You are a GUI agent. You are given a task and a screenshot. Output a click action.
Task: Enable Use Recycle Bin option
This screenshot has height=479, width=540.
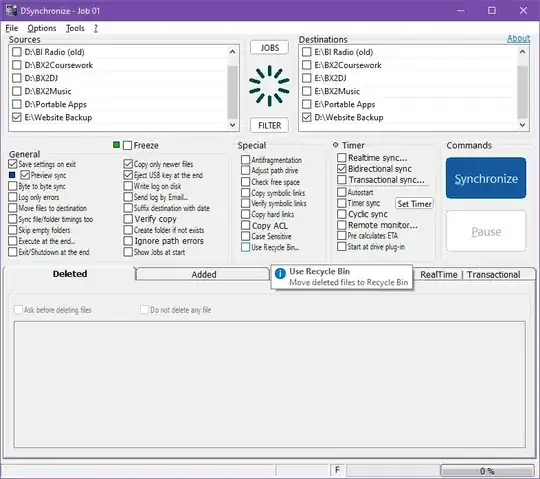[x=246, y=247]
